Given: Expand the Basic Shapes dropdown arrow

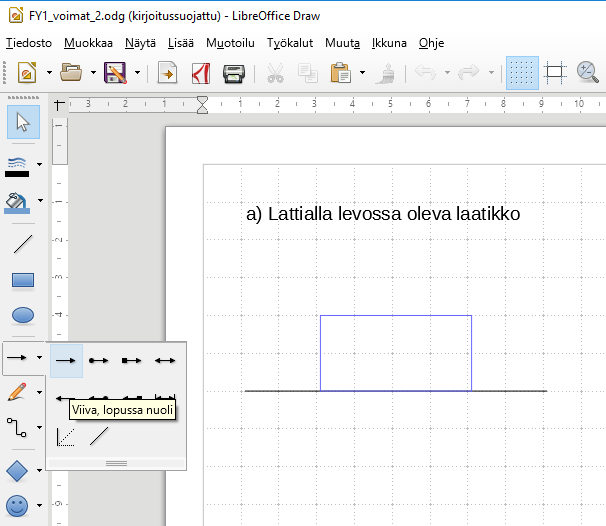Looking at the screenshot, I should tap(39, 470).
